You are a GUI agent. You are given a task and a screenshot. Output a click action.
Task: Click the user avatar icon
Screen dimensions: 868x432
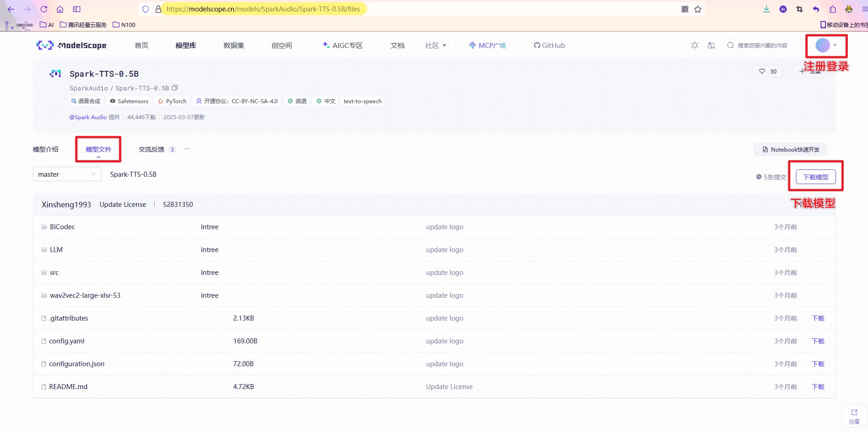(x=822, y=45)
